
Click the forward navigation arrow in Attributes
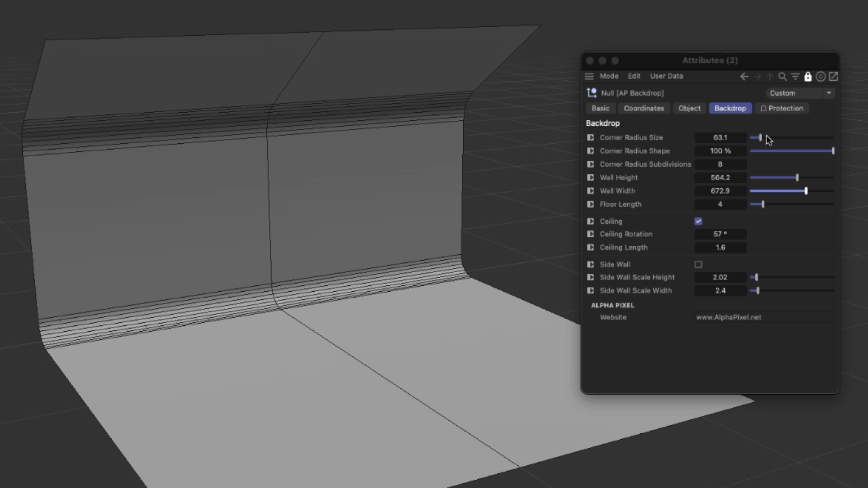click(757, 76)
